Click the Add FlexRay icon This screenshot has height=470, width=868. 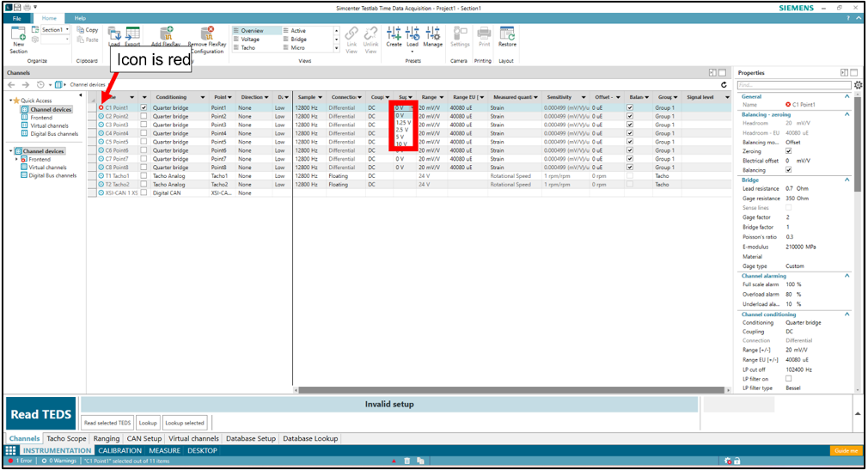click(x=167, y=34)
